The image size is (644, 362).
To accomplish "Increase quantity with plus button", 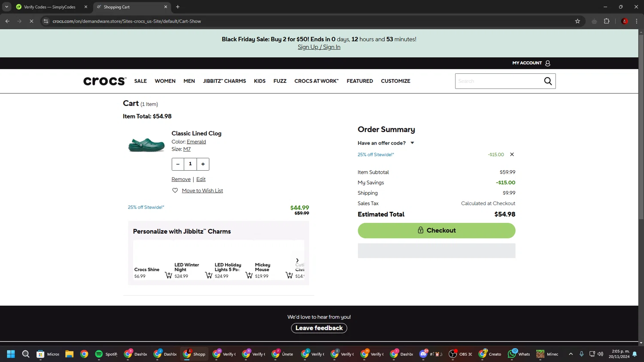I will click(203, 164).
